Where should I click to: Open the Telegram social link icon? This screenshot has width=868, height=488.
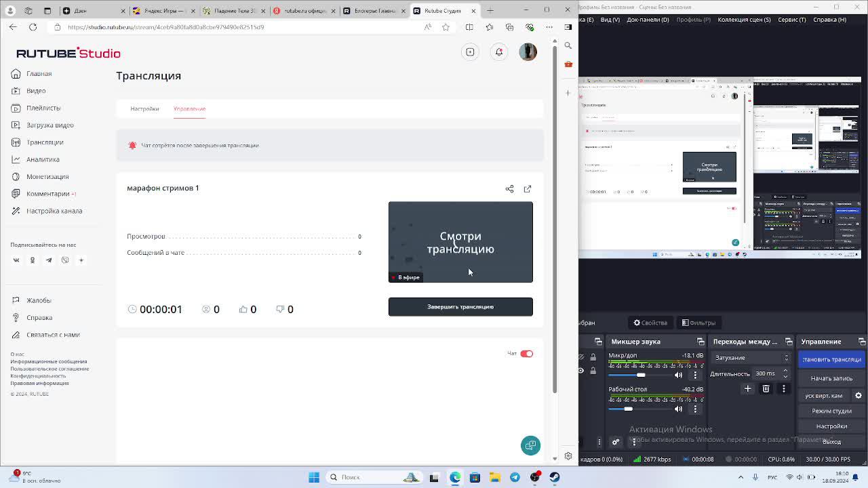(49, 260)
